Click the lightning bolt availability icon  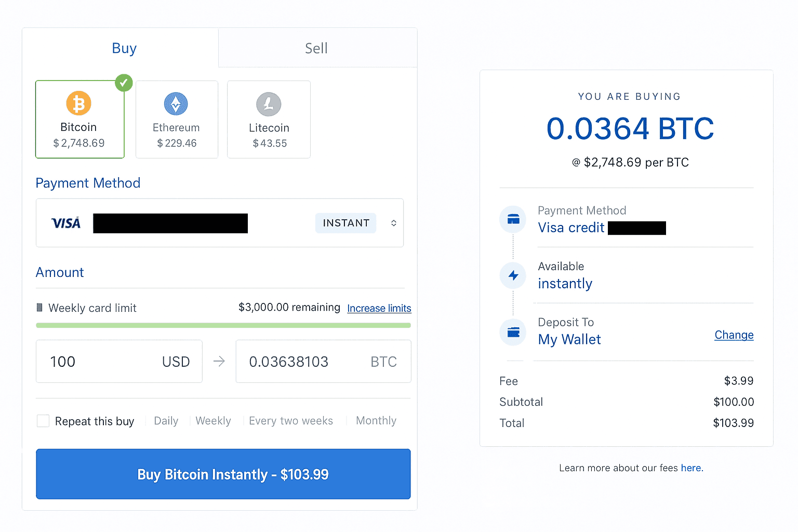pos(513,275)
